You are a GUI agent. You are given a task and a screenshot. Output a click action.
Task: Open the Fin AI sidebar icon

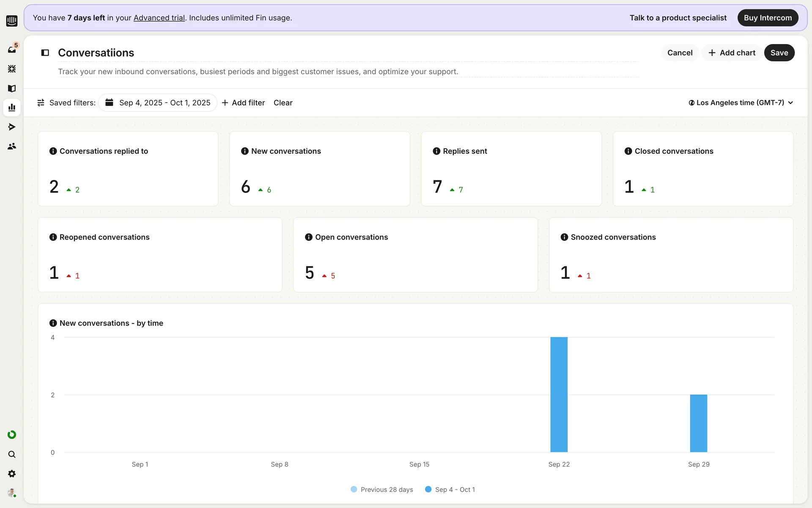(x=12, y=69)
